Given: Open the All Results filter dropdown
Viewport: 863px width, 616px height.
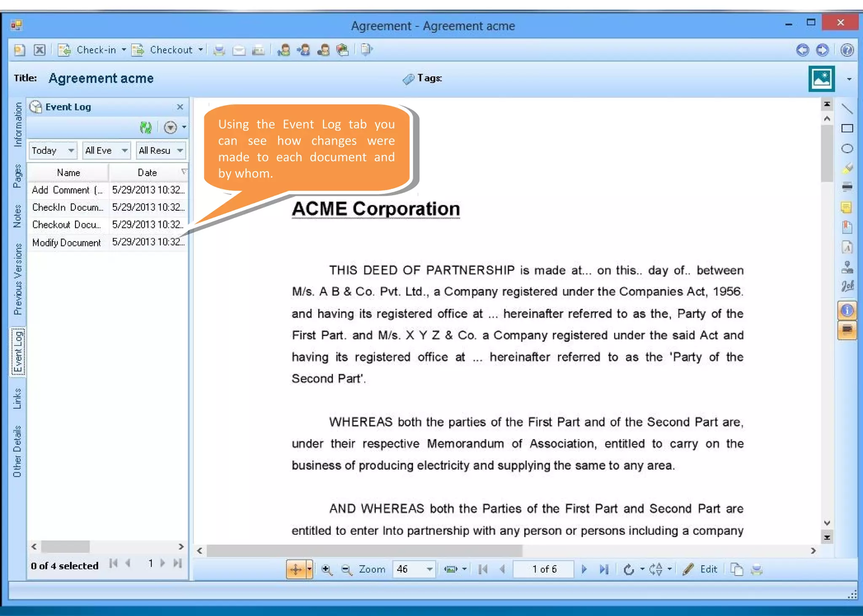Looking at the screenshot, I should (161, 150).
